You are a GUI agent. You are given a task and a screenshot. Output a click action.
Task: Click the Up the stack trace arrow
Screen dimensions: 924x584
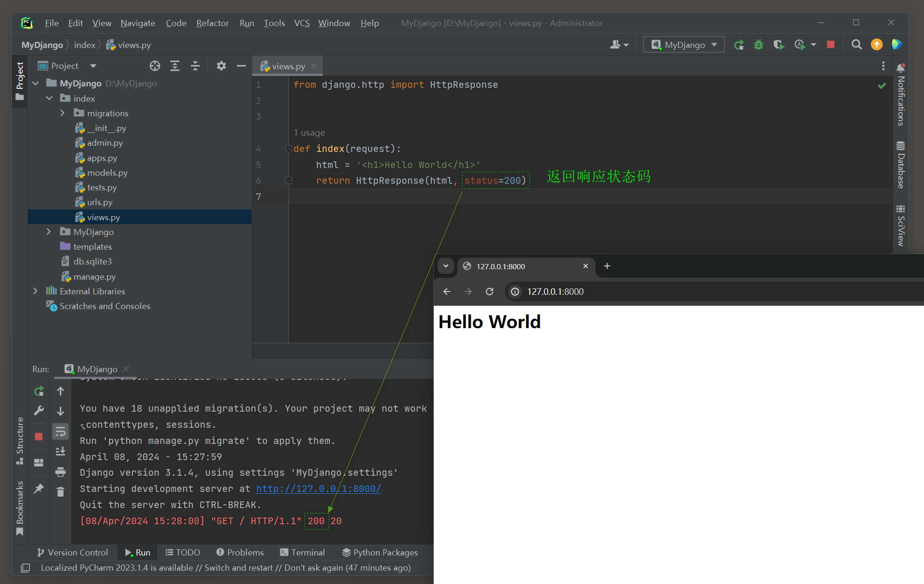coord(60,391)
